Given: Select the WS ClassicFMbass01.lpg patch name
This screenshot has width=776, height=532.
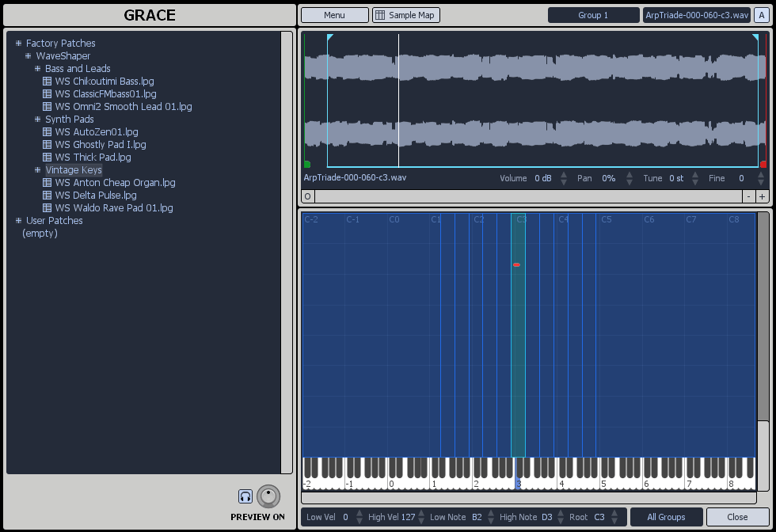Looking at the screenshot, I should pyautogui.click(x=105, y=93).
